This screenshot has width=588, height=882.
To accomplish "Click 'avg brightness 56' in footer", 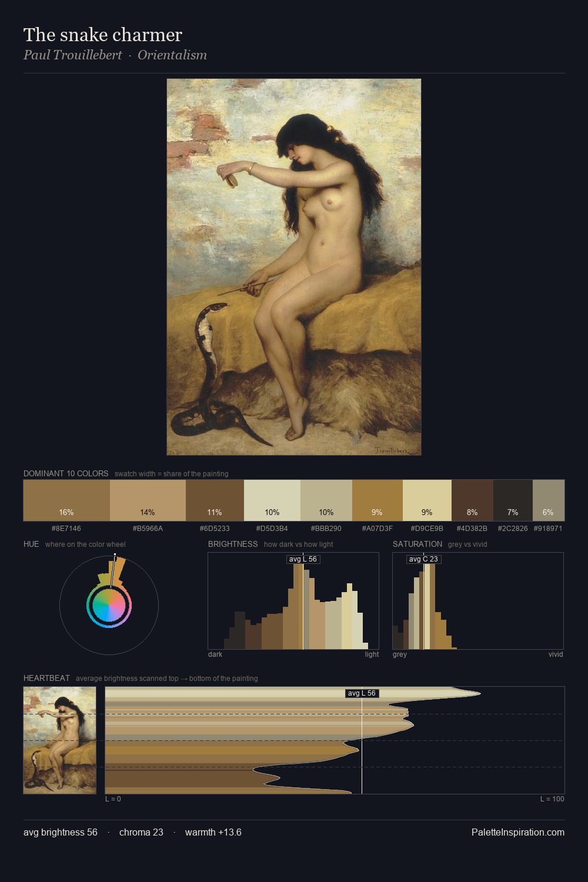I will (x=61, y=832).
